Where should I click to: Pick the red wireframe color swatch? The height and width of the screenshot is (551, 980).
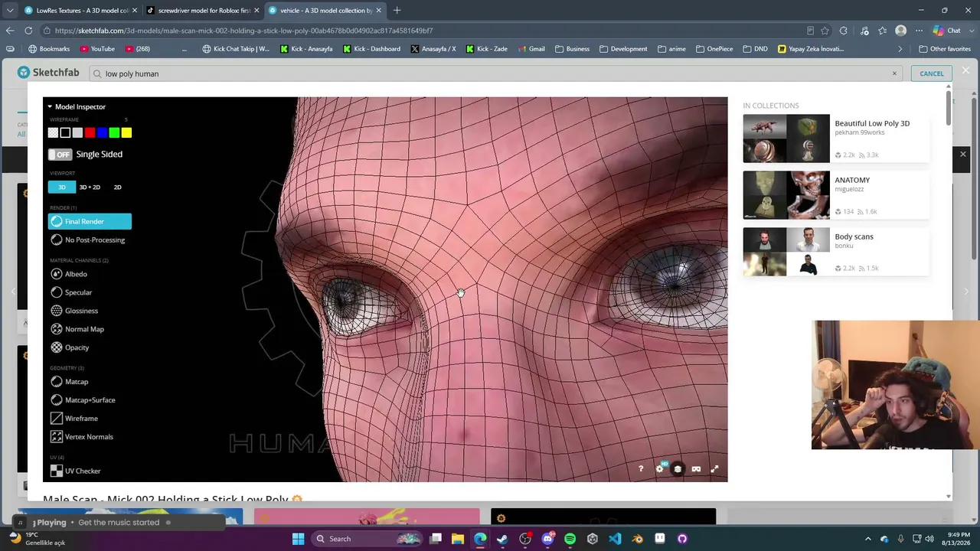(90, 133)
